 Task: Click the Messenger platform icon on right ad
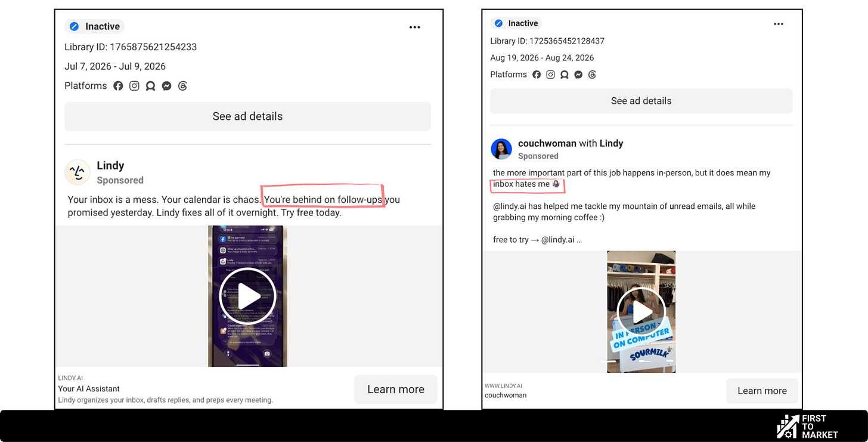(x=578, y=75)
